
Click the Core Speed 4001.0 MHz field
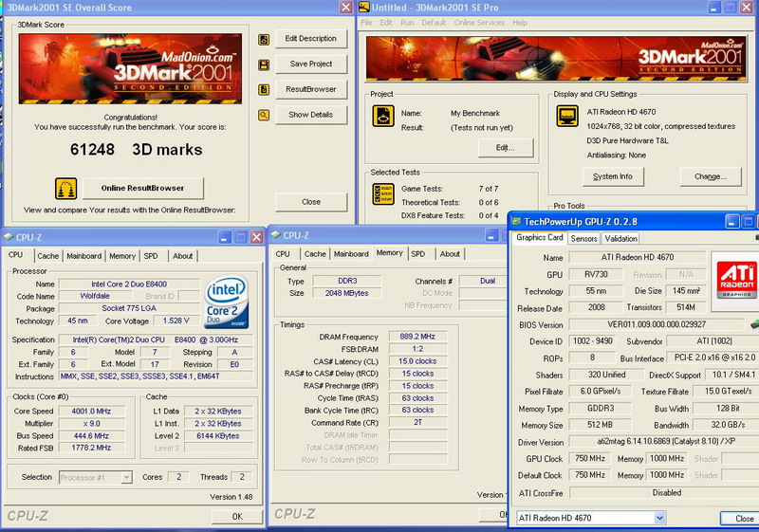click(x=91, y=412)
